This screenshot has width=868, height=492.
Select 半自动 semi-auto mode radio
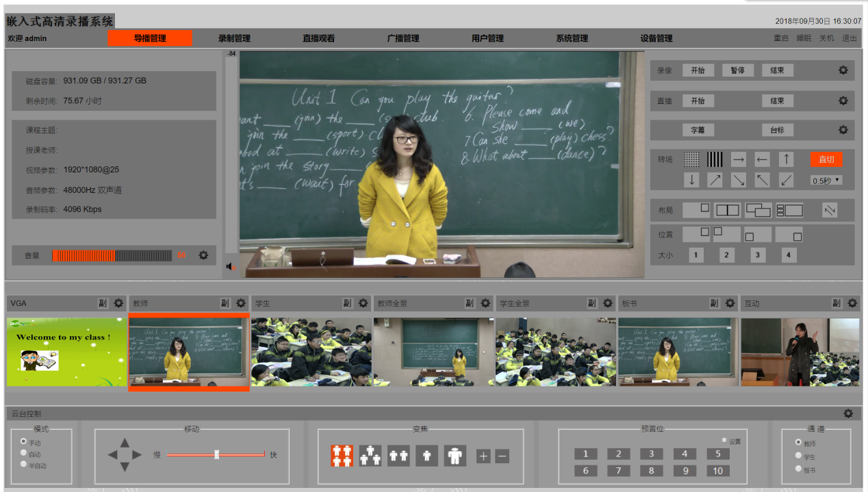coord(24,465)
